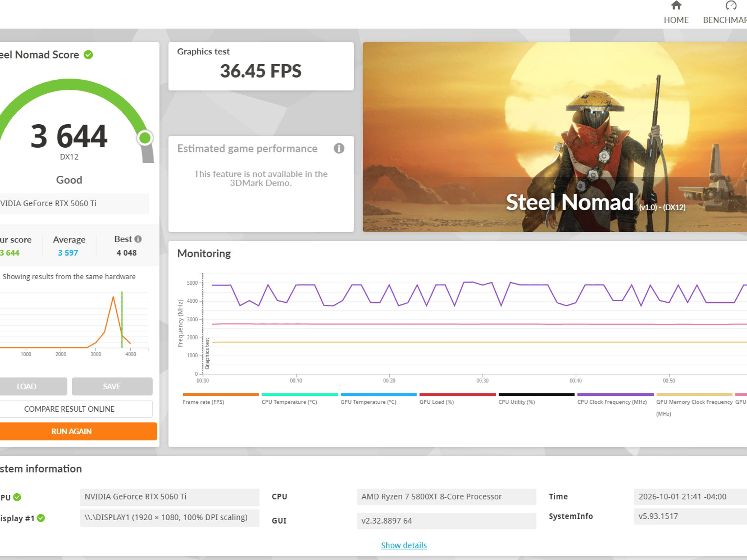
Task: Click the 00:30 time mark on the monitoring chart
Action: (482, 381)
